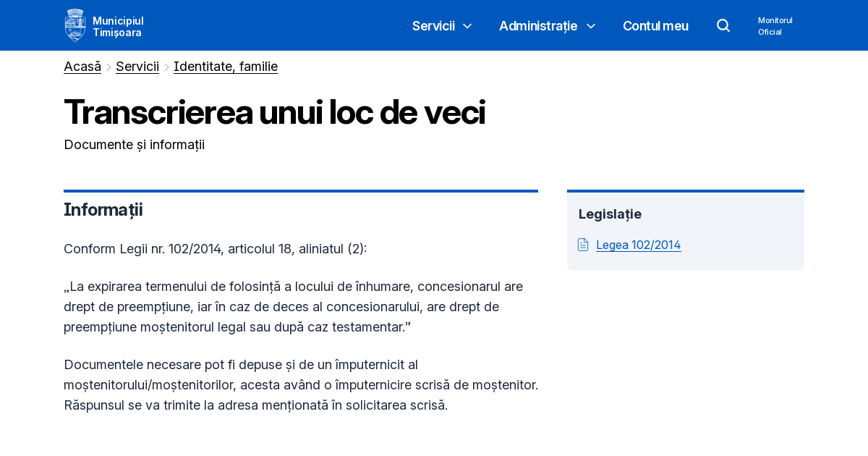Click the breadcrumb chevron after Servicii

(166, 67)
